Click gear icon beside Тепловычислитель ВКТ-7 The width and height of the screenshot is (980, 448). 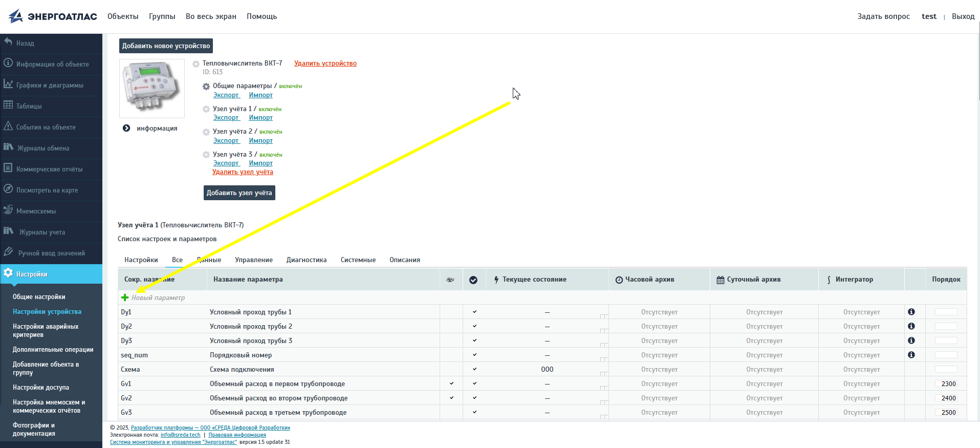(x=196, y=64)
